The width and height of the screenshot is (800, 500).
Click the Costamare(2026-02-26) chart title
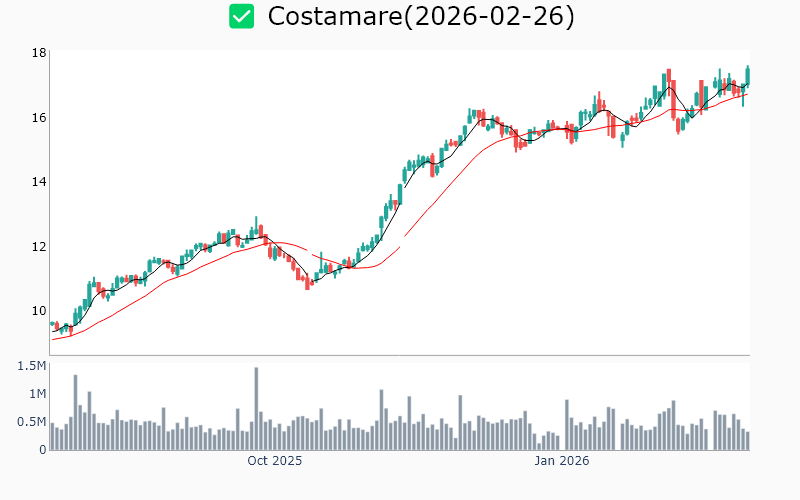pos(421,16)
